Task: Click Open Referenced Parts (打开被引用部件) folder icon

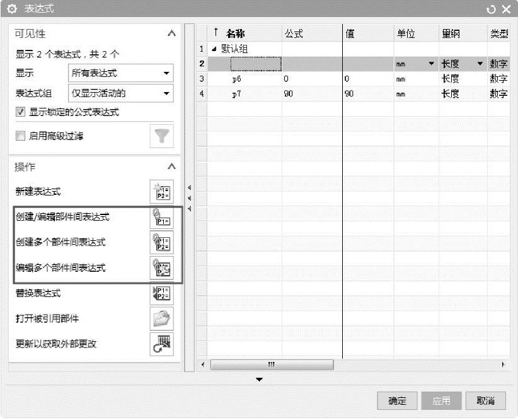Action: click(161, 318)
